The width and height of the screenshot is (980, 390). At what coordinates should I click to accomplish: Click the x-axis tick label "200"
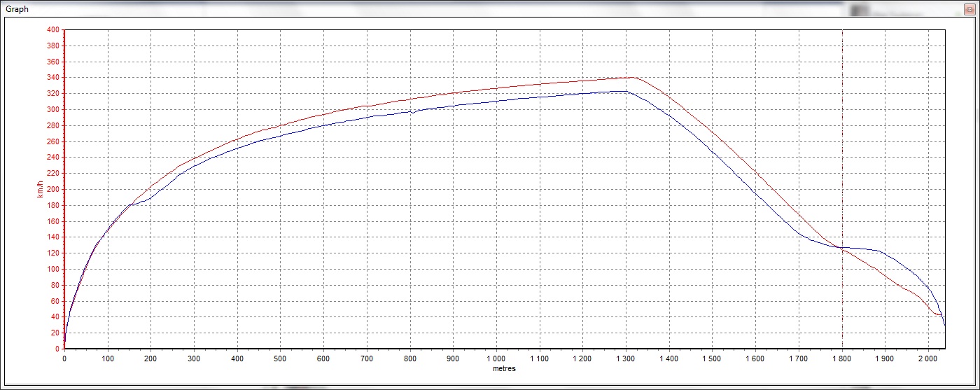coord(150,358)
